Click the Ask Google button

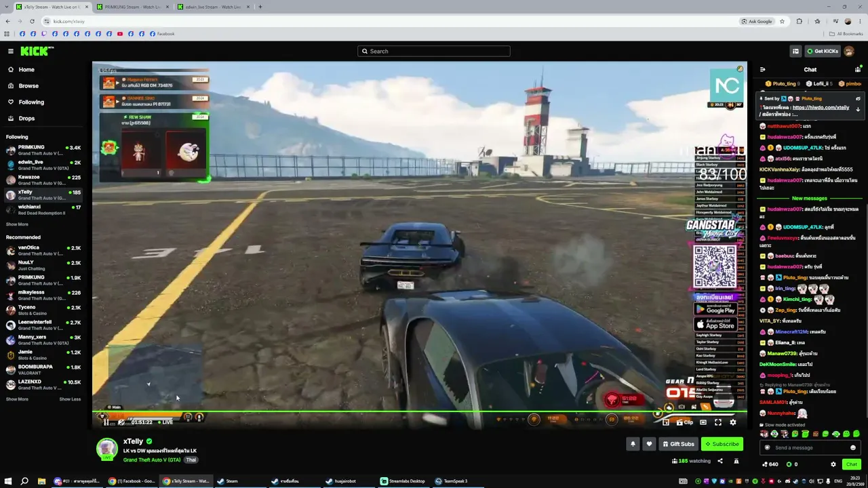point(757,21)
